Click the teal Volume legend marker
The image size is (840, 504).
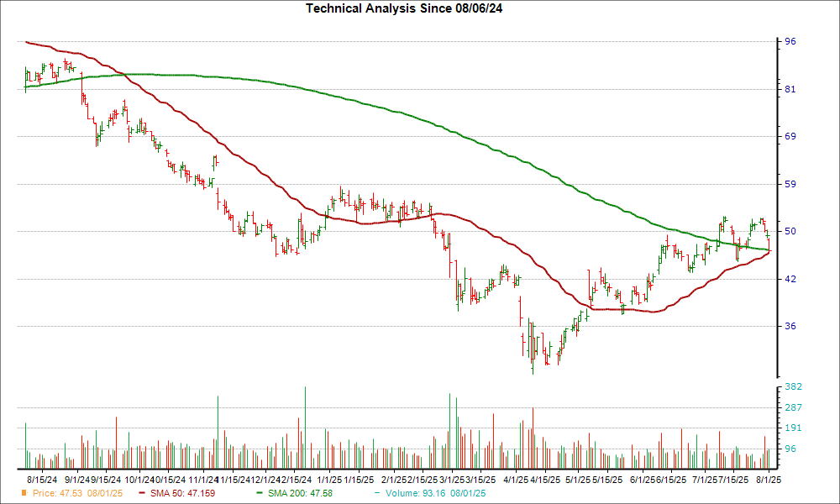(377, 493)
